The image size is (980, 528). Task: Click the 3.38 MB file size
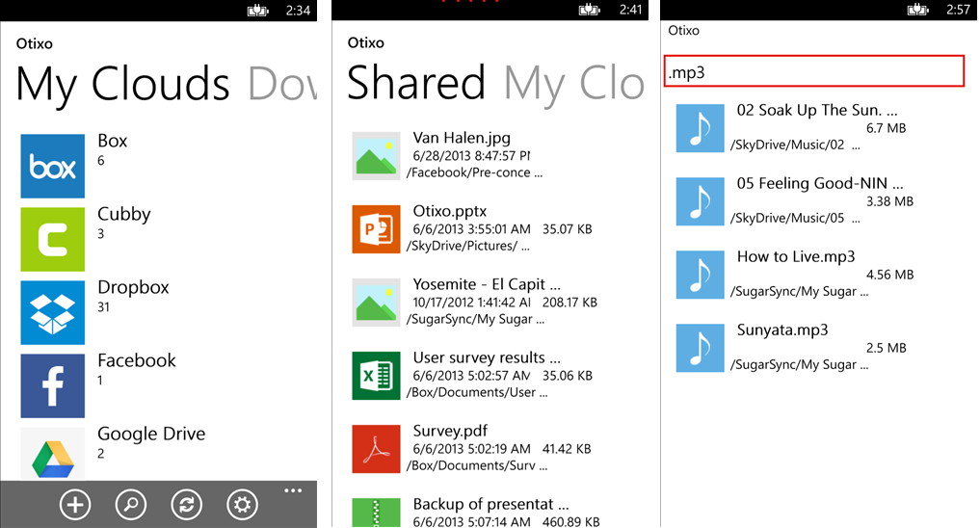coord(889,201)
